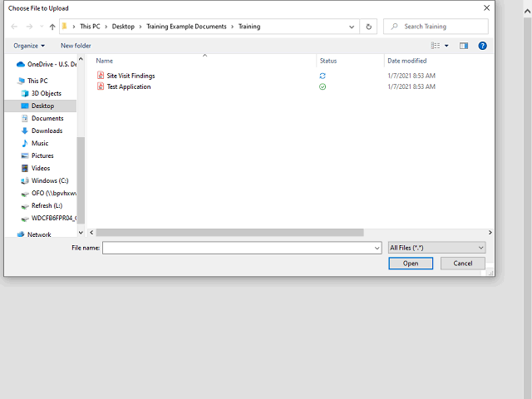The height and width of the screenshot is (399, 532).
Task: Select the Windows (C:) drive
Action: pyautogui.click(x=45, y=180)
